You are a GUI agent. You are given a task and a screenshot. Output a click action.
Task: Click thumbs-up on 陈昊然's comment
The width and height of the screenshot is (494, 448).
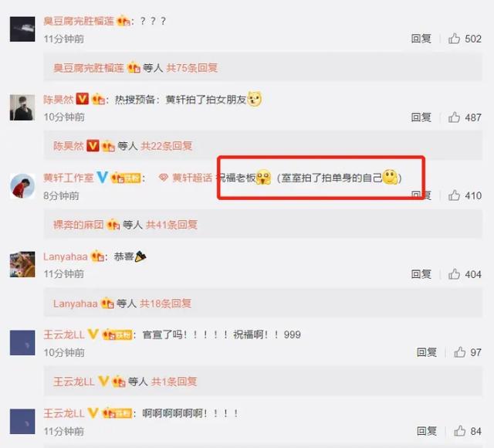[454, 117]
